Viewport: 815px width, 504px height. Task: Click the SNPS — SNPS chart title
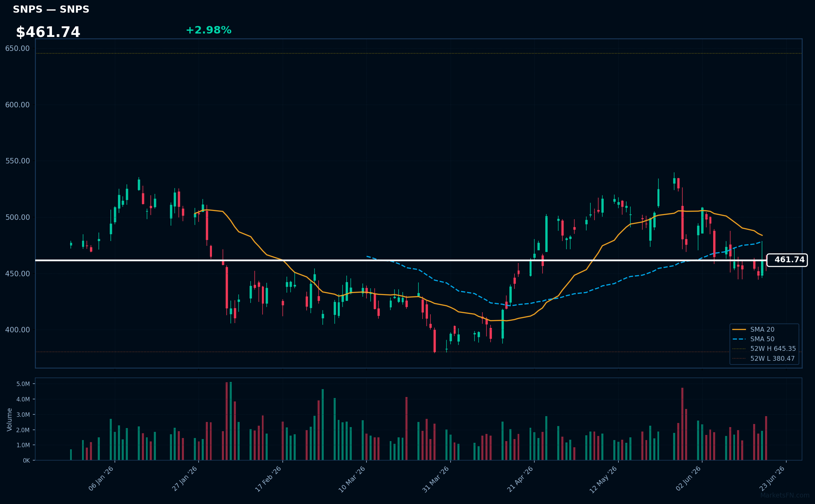pyautogui.click(x=51, y=10)
